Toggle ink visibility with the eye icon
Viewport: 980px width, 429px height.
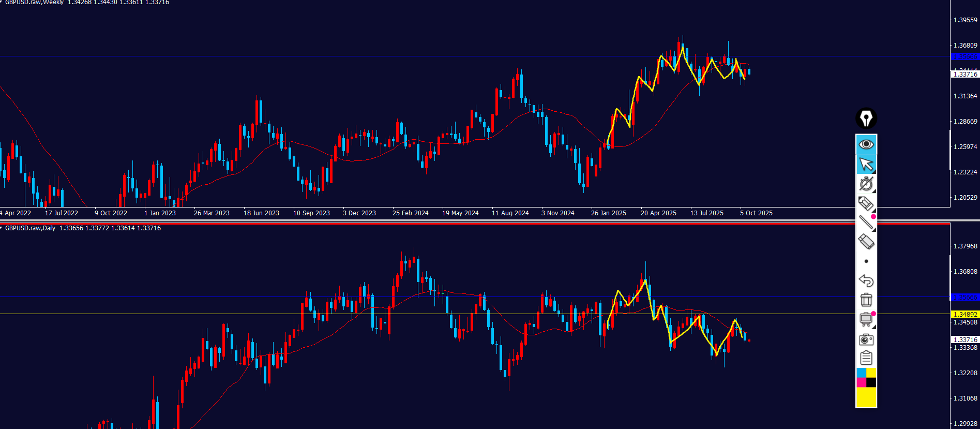point(866,144)
